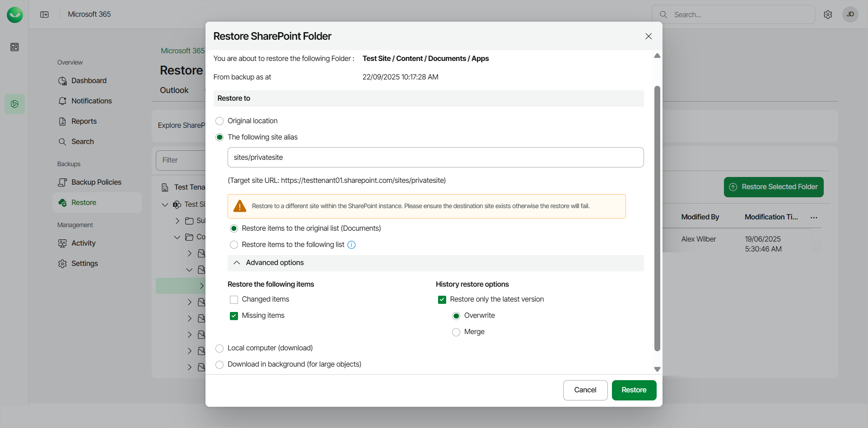Open the column options ellipsis menu
Screen dimensions: 868x428
(x=814, y=218)
